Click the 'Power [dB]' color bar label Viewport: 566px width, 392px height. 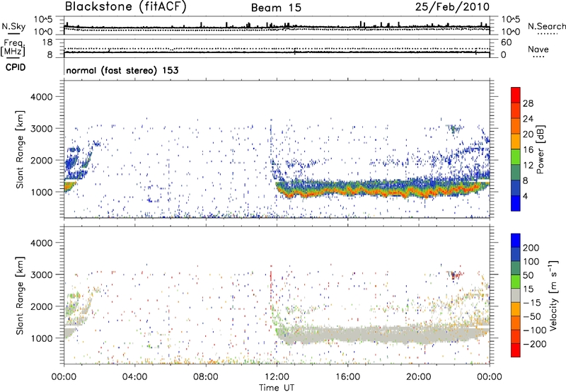point(540,149)
